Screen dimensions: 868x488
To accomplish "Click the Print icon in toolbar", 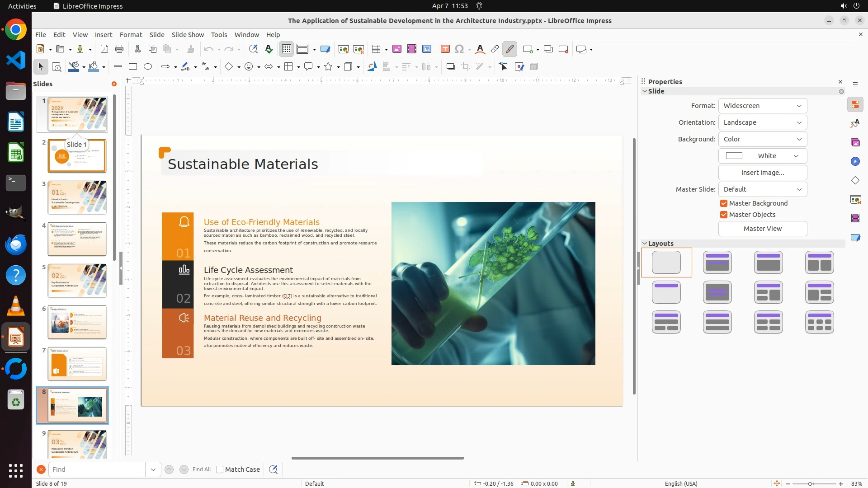I will coord(119,49).
